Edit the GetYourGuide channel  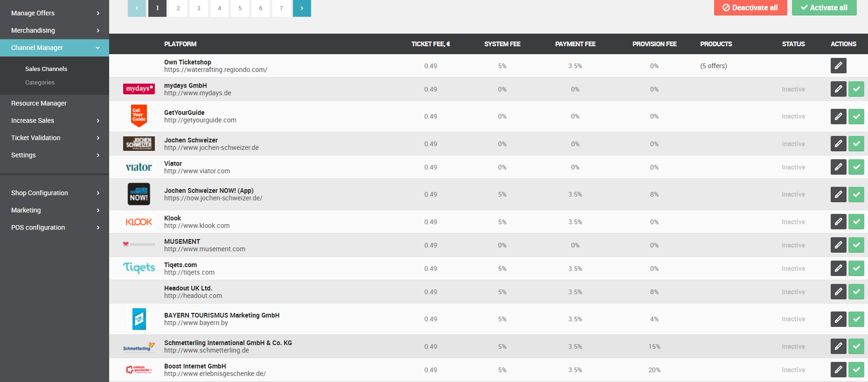click(838, 116)
